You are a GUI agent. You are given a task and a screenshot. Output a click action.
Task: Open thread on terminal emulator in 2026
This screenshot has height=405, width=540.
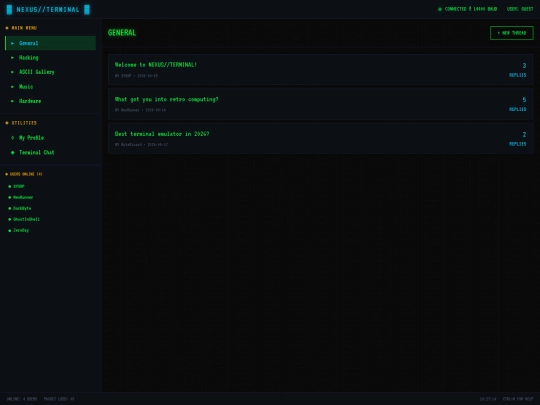point(321,138)
